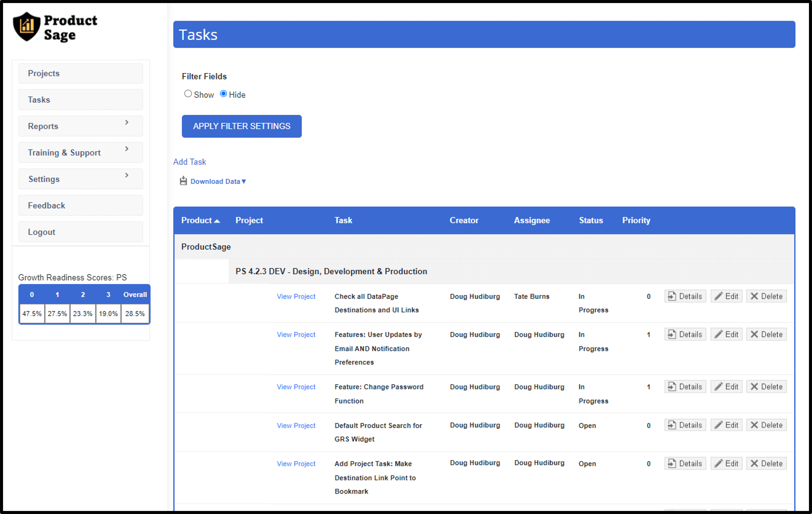812x514 pixels.
Task: Delete the Add Project Task Bookmark row
Action: (766, 463)
